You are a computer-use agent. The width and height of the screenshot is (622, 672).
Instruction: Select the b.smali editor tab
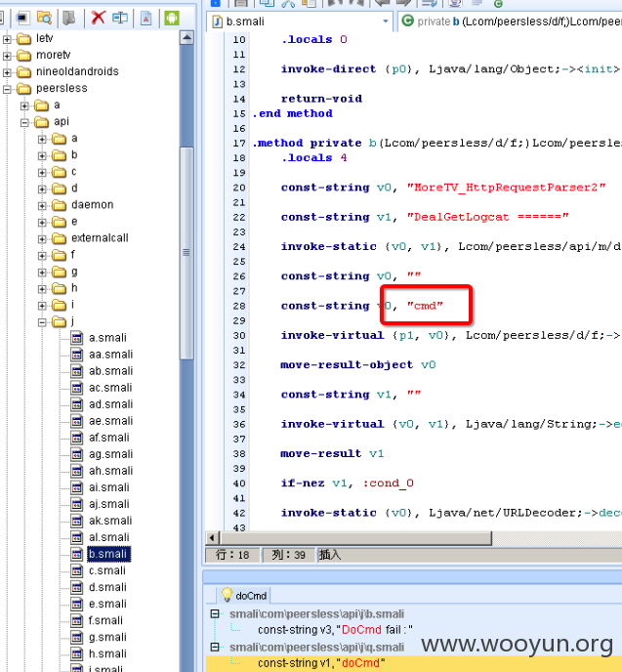pos(300,21)
